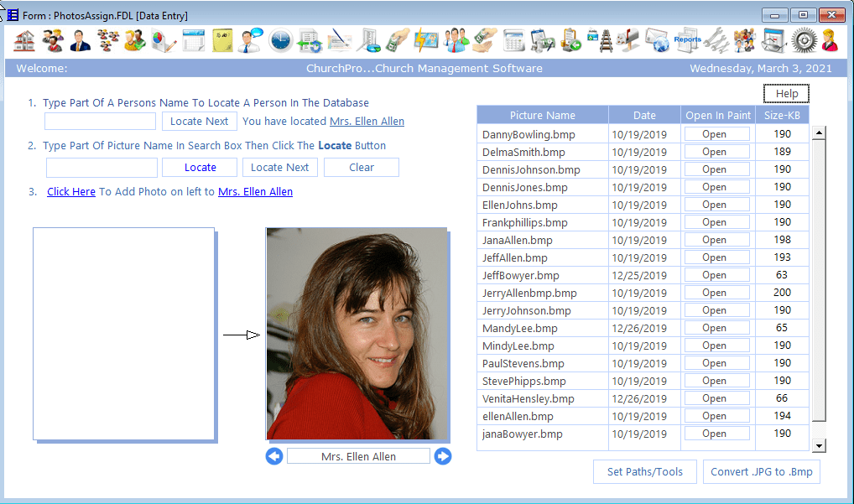Select the JanaAllen.bmp picture name
Image resolution: width=854 pixels, height=504 pixels.
coord(517,240)
